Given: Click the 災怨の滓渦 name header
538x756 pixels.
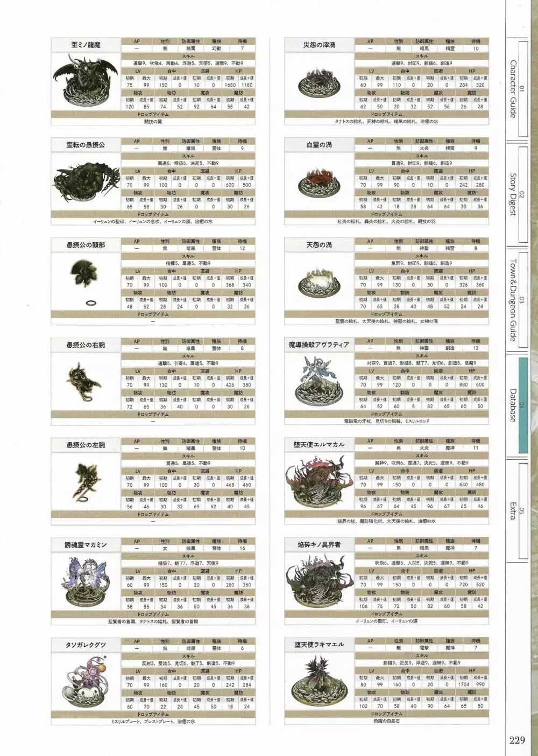Looking at the screenshot, I should pyautogui.click(x=319, y=45).
